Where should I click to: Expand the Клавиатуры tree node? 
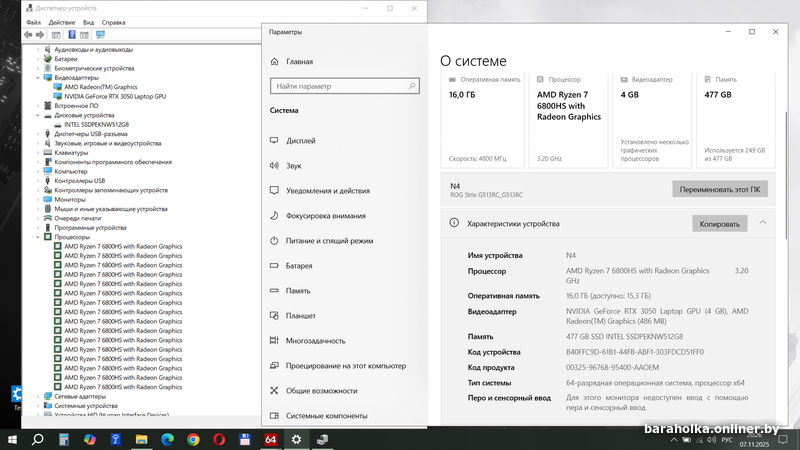(38, 152)
